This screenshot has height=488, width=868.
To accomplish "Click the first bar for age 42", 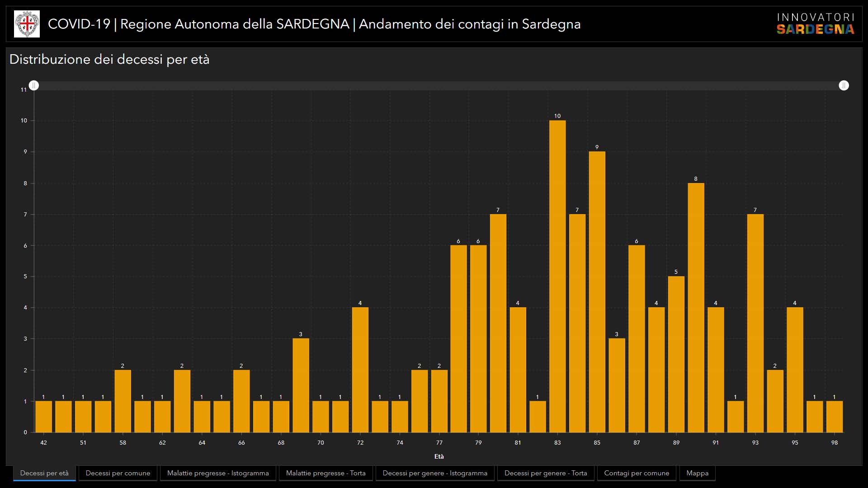I will point(43,417).
